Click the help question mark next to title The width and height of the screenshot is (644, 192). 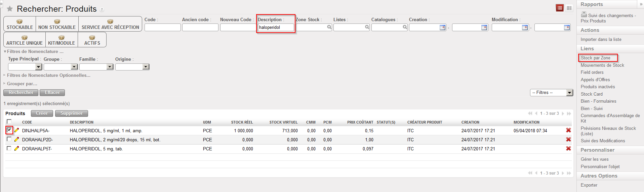102,10
